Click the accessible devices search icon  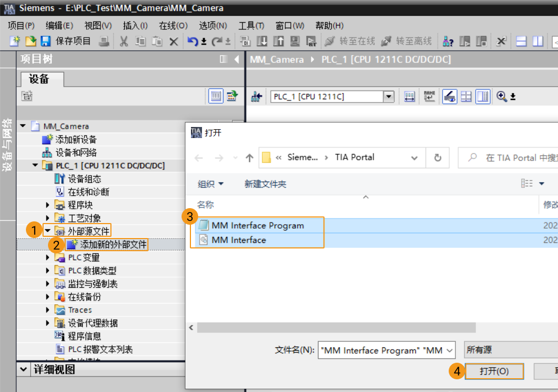pos(449,41)
